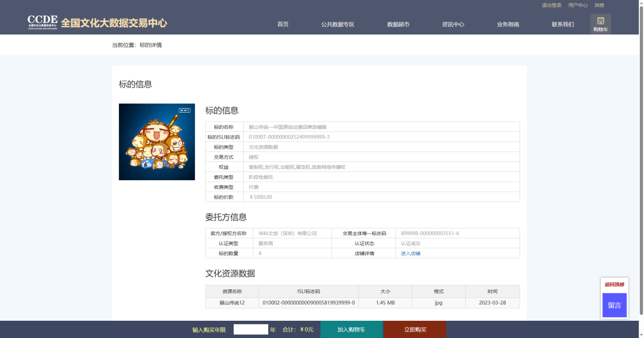The image size is (644, 338).
Task: Click the 合计：¥0元 total text
Action: click(298, 330)
